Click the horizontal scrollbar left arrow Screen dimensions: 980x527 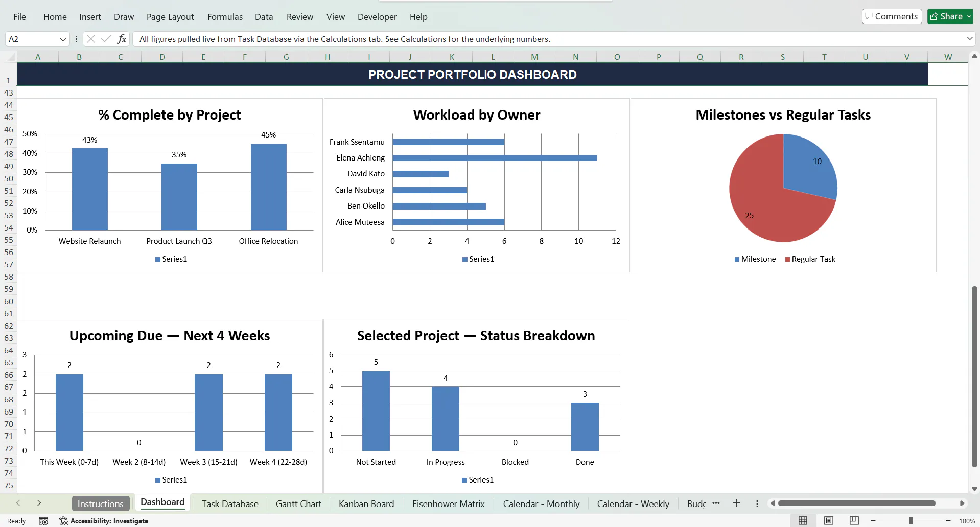773,503
